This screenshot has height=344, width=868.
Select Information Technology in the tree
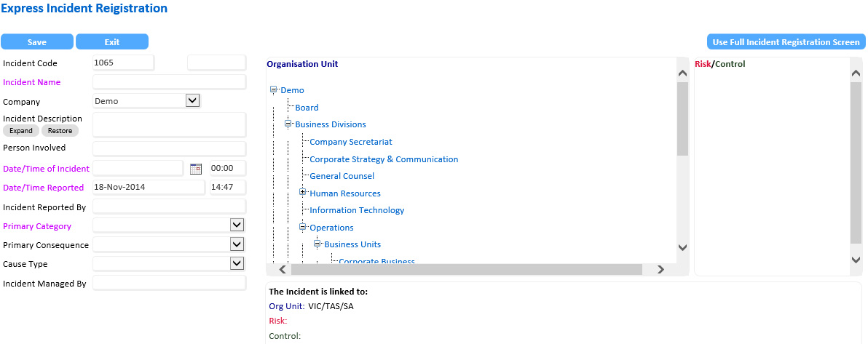pos(357,210)
